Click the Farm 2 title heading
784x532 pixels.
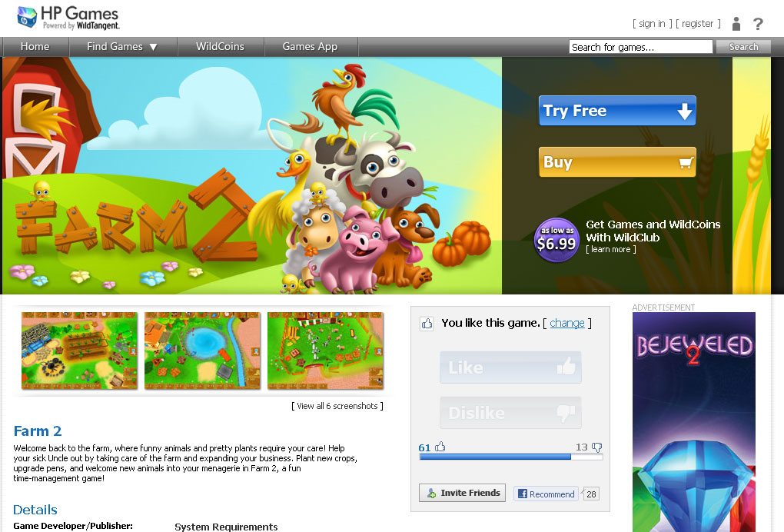tap(38, 431)
